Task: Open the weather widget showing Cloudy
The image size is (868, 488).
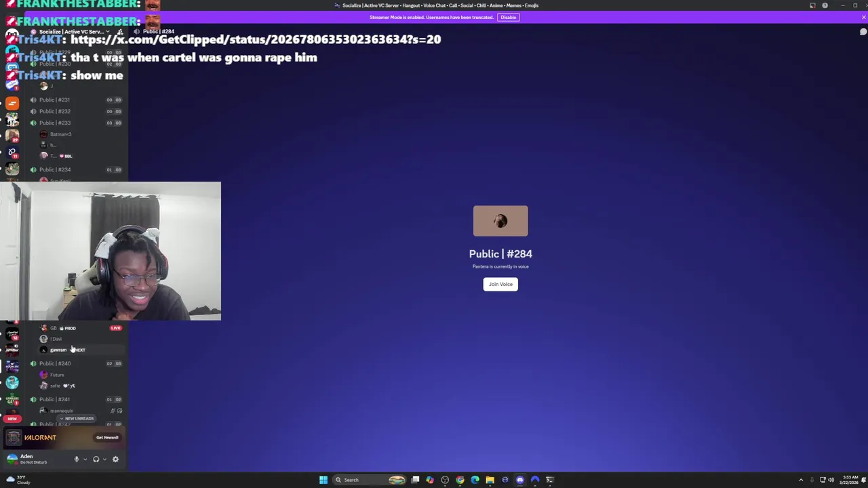Action: (18, 480)
